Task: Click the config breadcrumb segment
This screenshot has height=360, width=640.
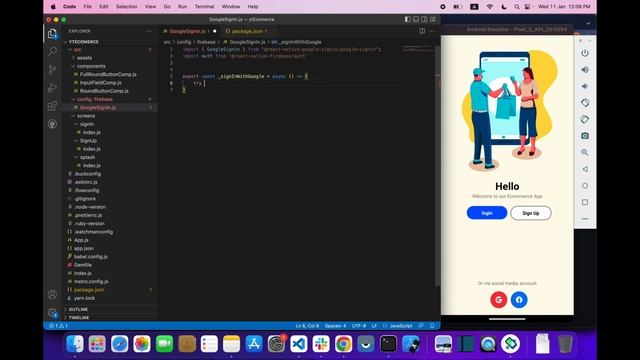Action: pyautogui.click(x=184, y=42)
